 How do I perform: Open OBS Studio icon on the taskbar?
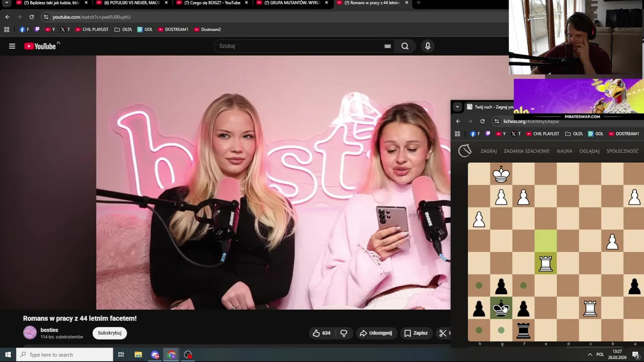click(x=188, y=354)
